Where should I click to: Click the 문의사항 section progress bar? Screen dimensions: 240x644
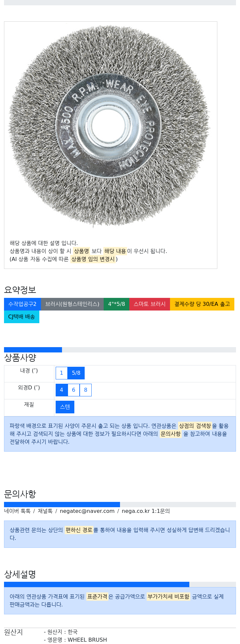coord(62,505)
